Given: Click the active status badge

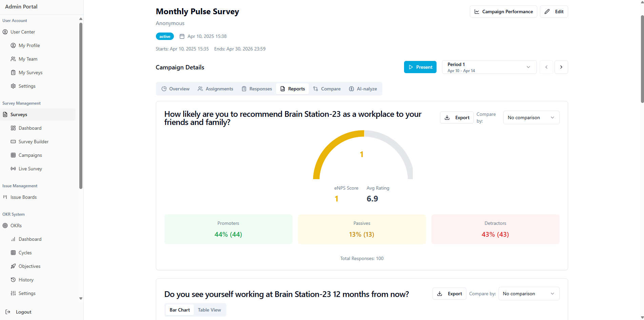Looking at the screenshot, I should tap(165, 36).
